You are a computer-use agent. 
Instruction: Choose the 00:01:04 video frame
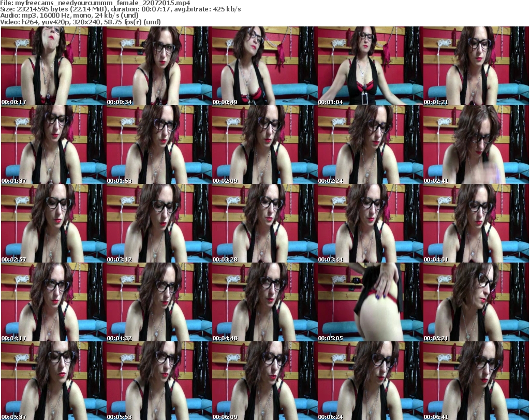click(x=370, y=66)
